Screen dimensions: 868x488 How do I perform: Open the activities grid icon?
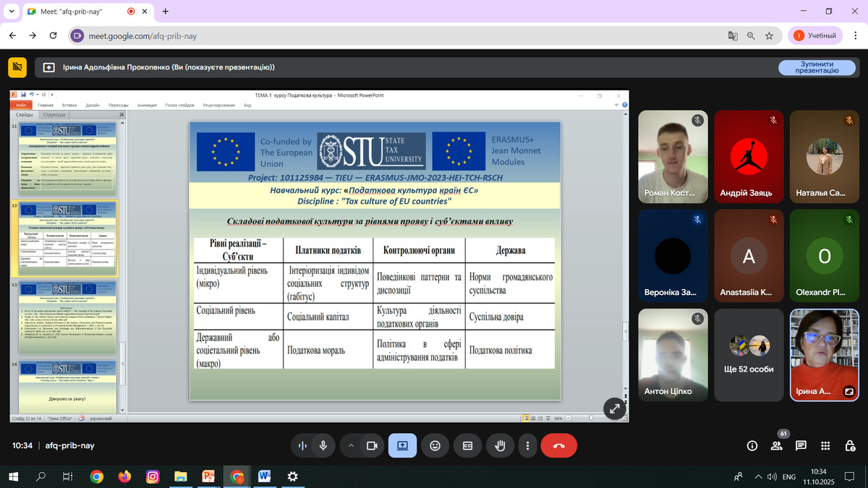click(825, 446)
